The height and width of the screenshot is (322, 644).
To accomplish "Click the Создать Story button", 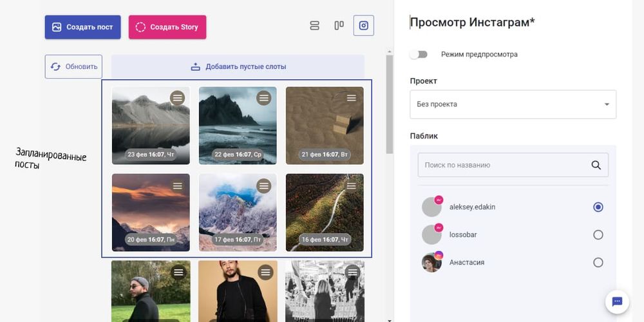I will point(167,27).
